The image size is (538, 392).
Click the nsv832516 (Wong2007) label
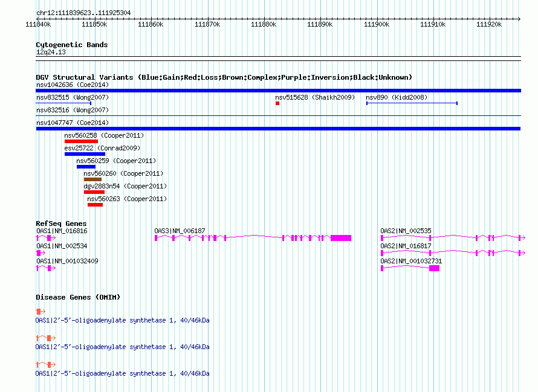tap(73, 110)
